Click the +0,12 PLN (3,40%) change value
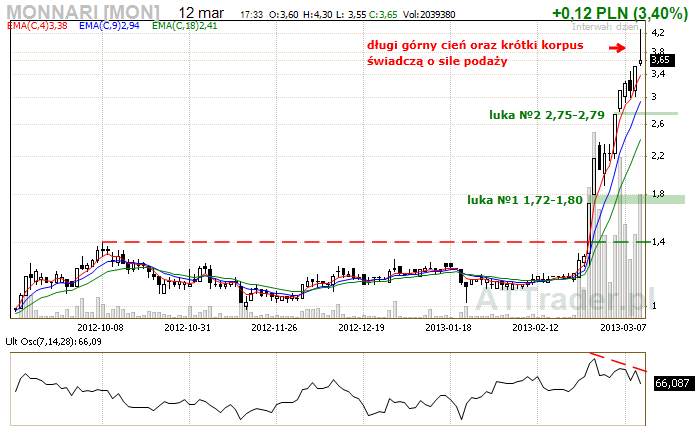This screenshot has width=700, height=431. [620, 13]
